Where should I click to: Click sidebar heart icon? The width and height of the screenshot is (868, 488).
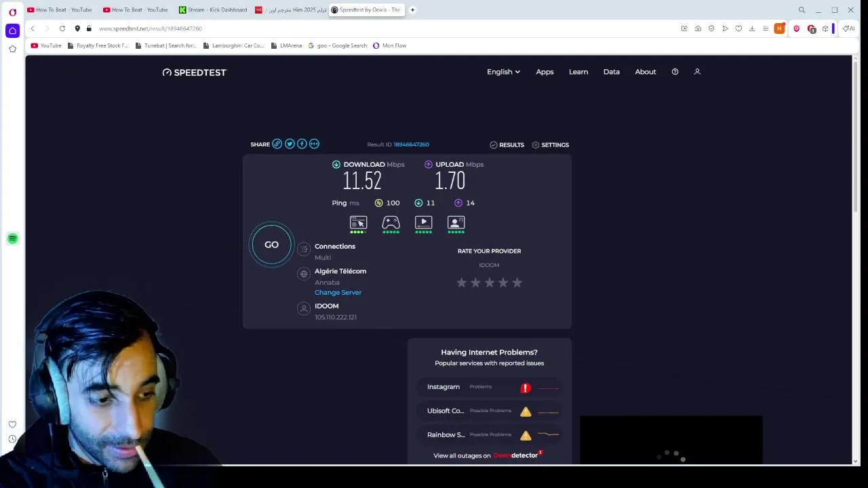[x=12, y=424]
